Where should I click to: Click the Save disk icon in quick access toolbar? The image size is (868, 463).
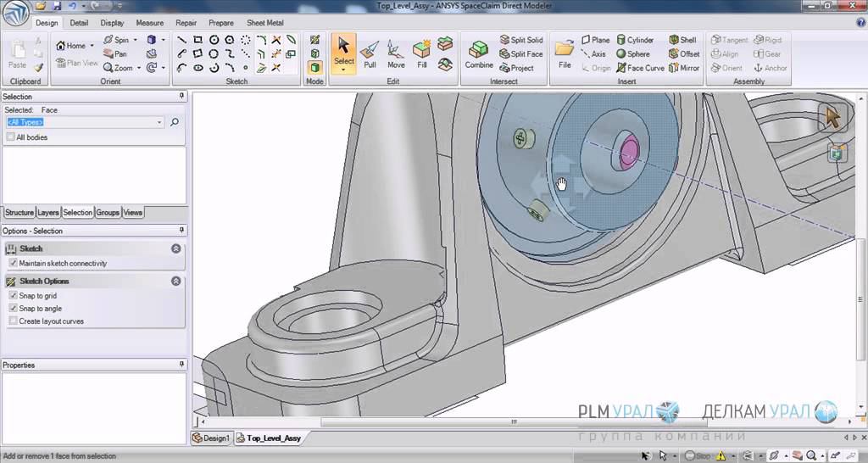click(x=57, y=6)
